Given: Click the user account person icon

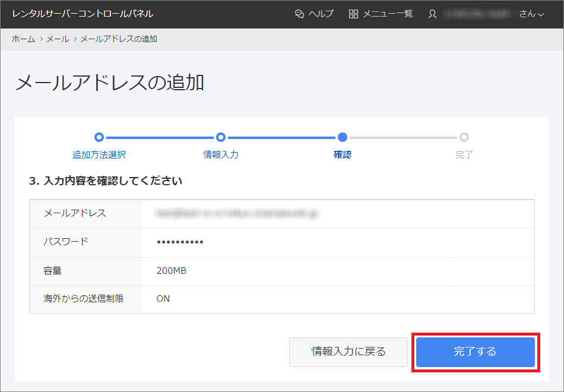Looking at the screenshot, I should pos(432,14).
